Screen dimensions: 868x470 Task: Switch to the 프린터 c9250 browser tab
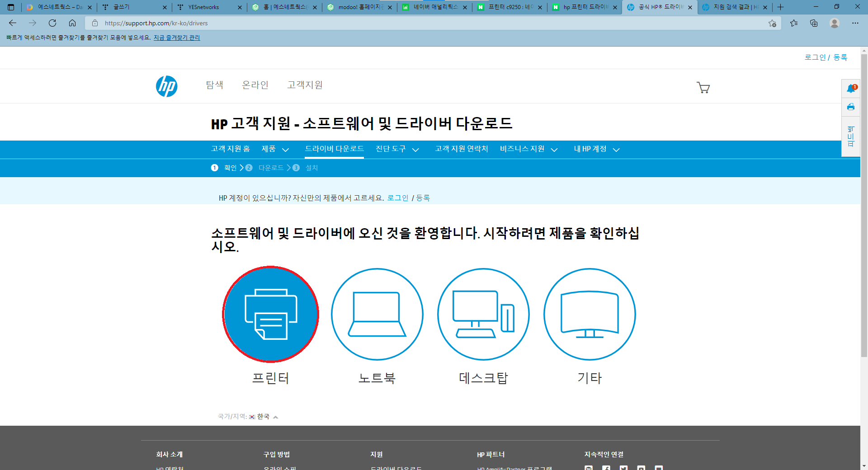[510, 7]
